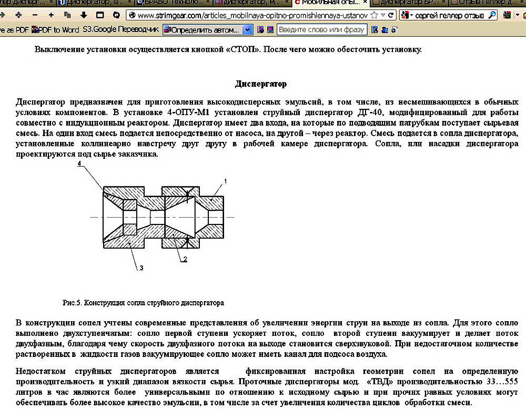Click the translate text icon with letter A
Image resolution: width=526 pixels, height=420 pixels.
point(375,30)
